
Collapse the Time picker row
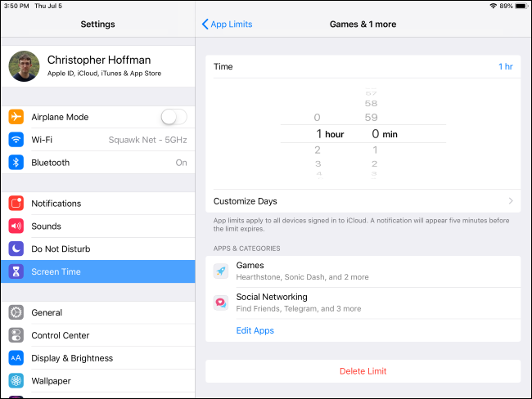tap(363, 66)
